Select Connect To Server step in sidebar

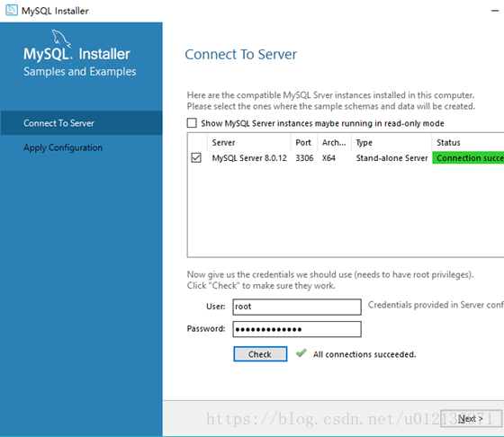[81, 123]
